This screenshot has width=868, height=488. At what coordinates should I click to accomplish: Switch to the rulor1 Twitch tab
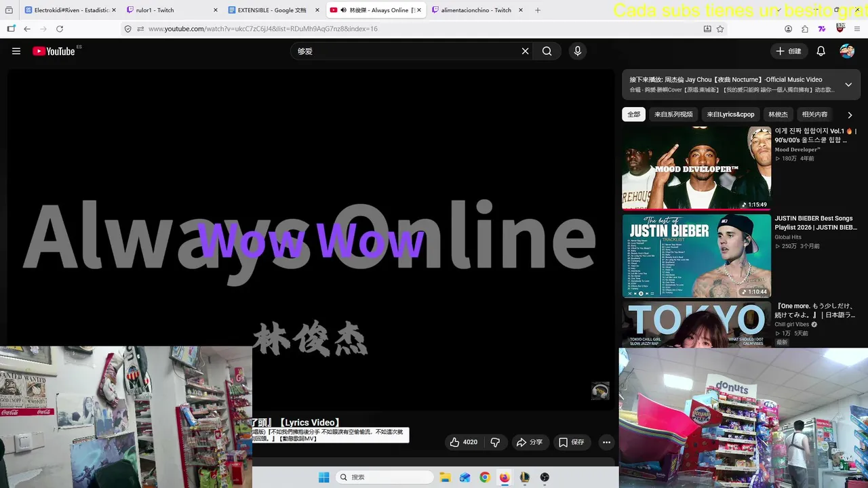point(172,10)
